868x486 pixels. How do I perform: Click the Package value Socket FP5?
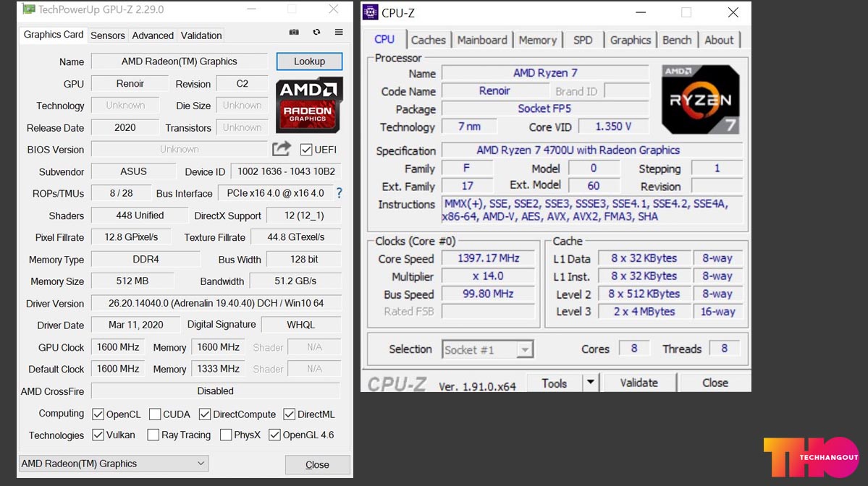click(544, 108)
